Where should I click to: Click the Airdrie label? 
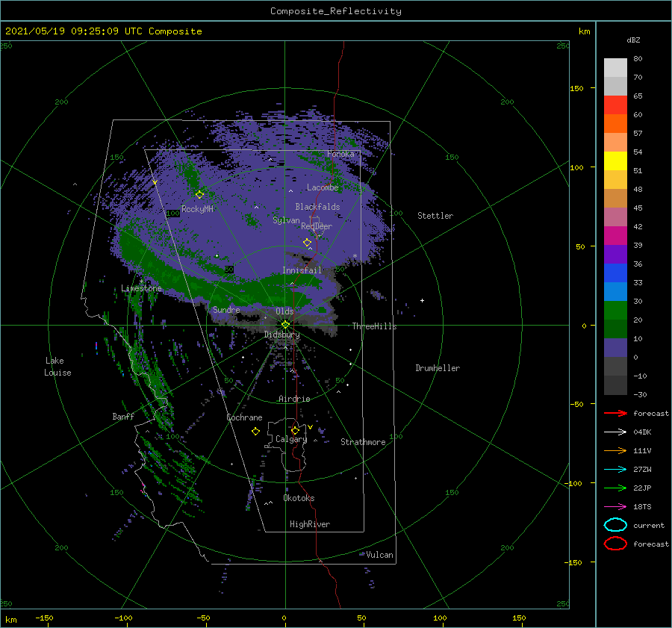pyautogui.click(x=294, y=399)
